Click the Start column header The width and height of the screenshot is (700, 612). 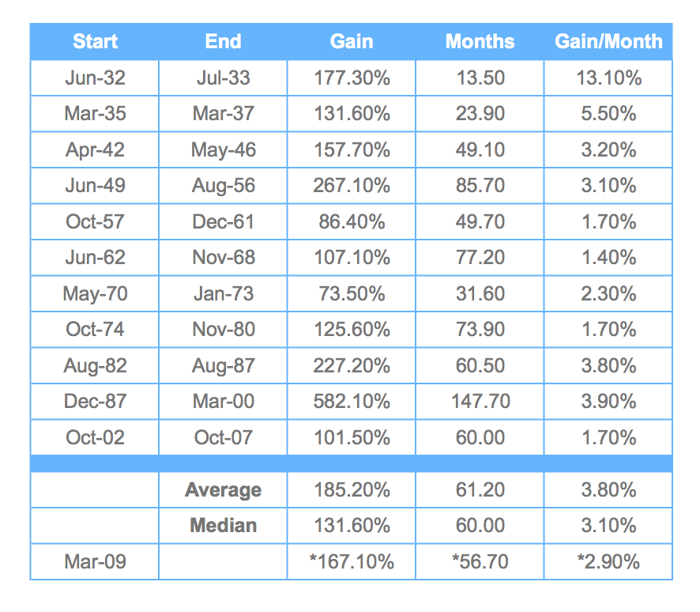pos(95,41)
